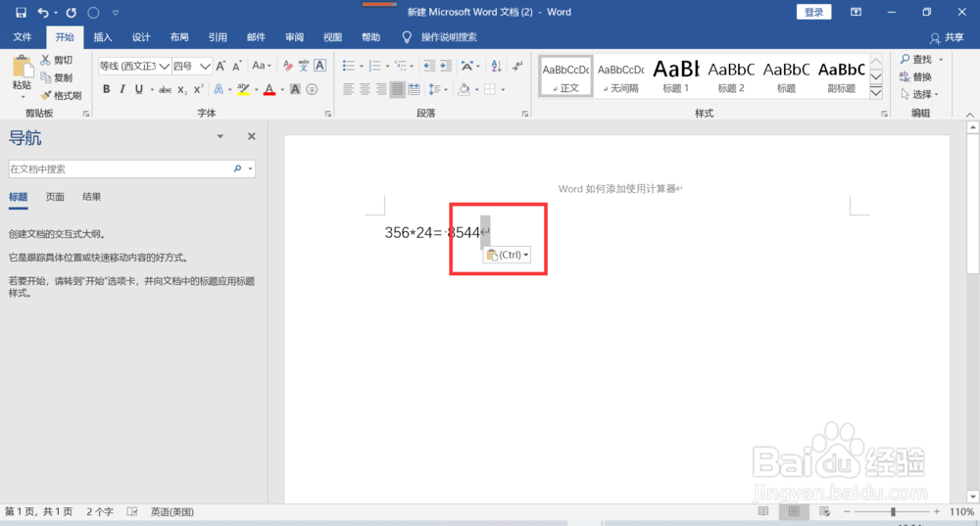Switch to the 引用 References tab
The image size is (980, 526).
pos(218,37)
